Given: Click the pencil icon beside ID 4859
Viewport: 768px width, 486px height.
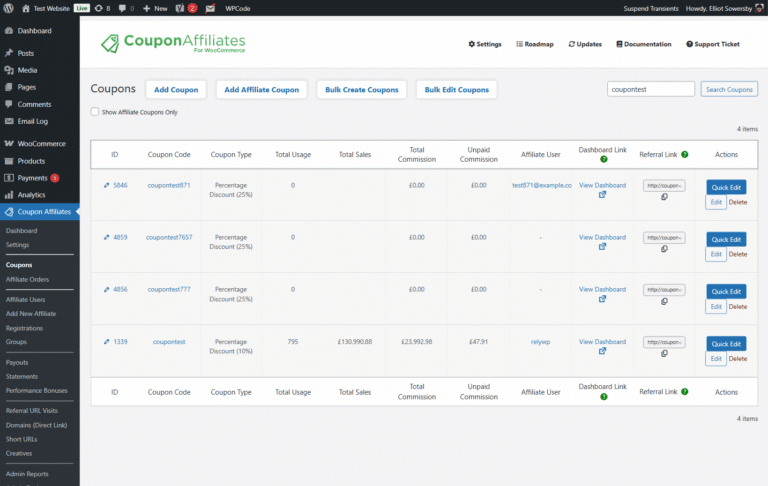Looking at the screenshot, I should click(x=106, y=237).
